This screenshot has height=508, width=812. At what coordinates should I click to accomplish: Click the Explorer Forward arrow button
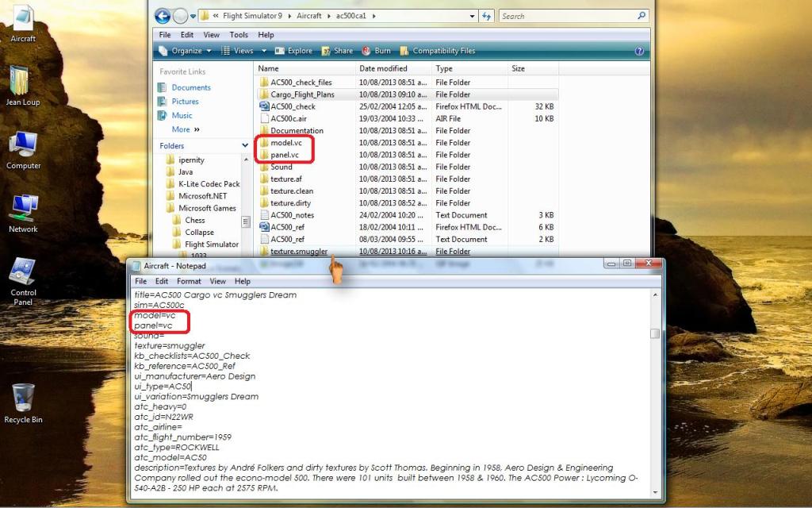point(180,16)
